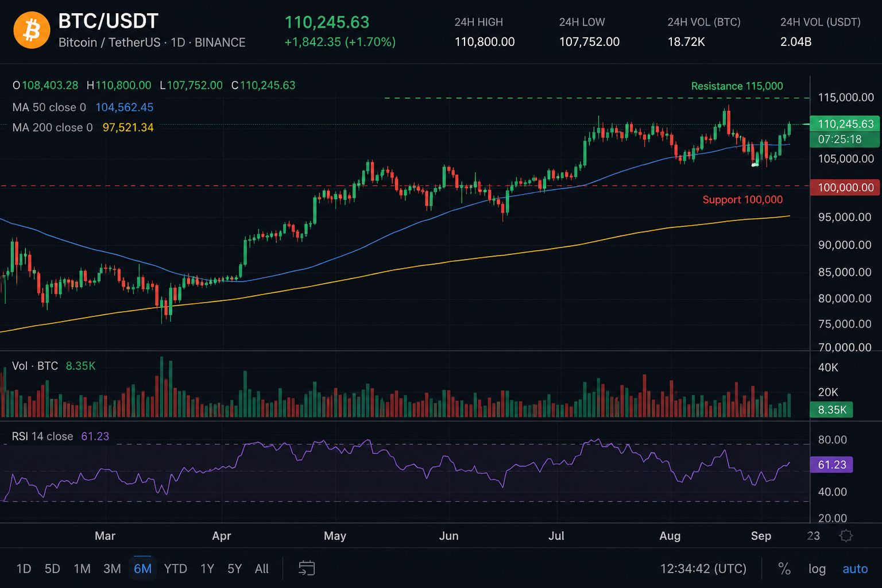Click the Aug label on time axis
Screen dimensions: 882x588
click(670, 536)
